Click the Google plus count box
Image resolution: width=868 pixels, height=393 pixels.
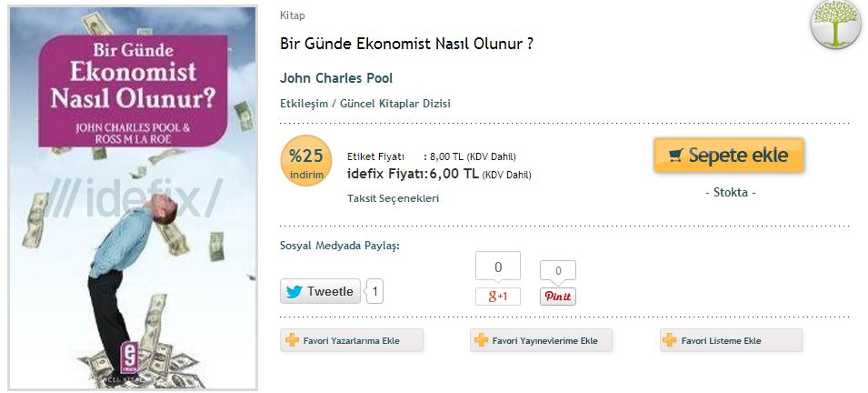click(498, 267)
